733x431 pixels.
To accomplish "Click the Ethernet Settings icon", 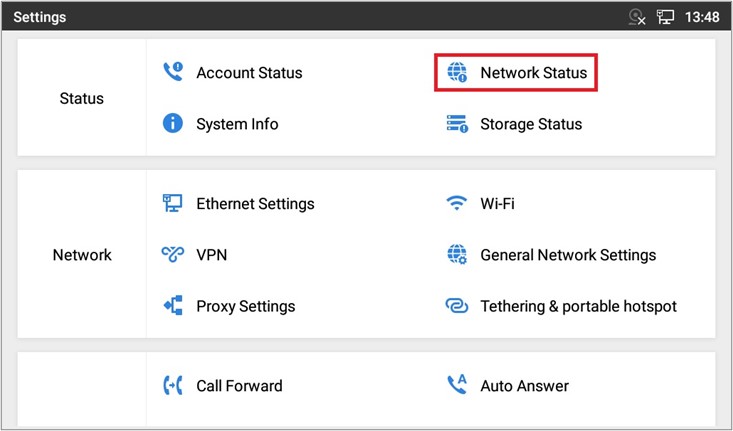I will click(x=172, y=204).
